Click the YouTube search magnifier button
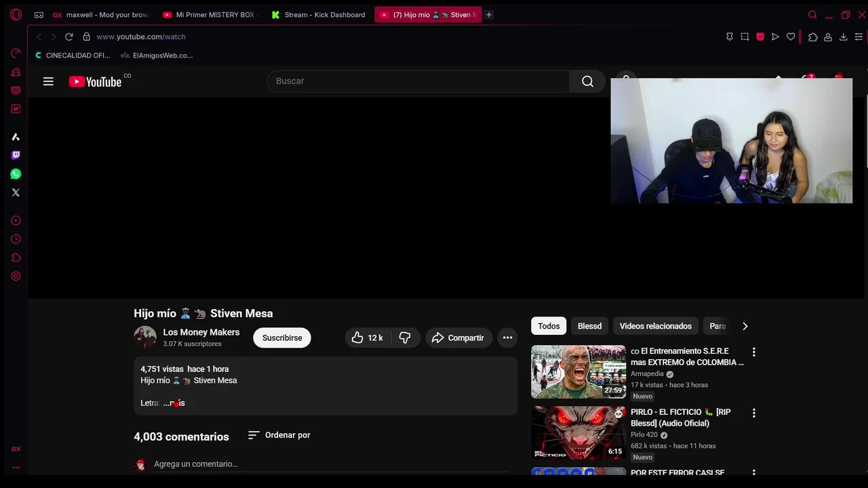The width and height of the screenshot is (868, 488). (x=587, y=81)
